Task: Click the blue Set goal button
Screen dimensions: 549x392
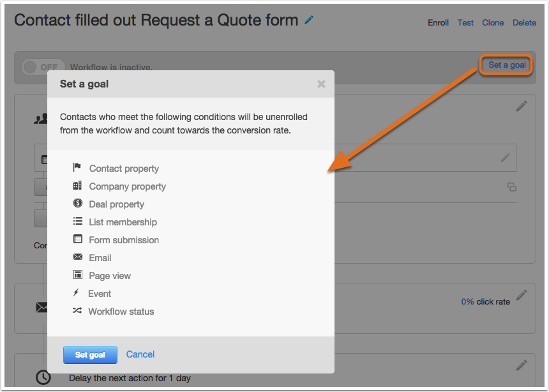Action: [x=91, y=355]
